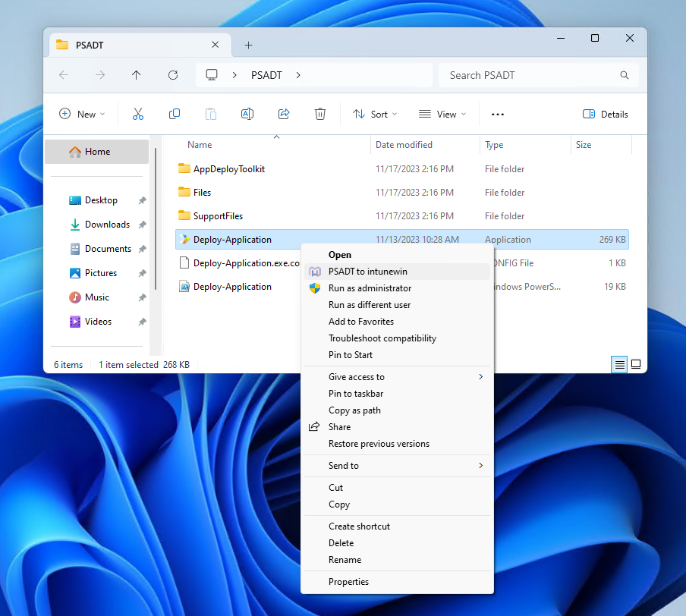Screen dimensions: 686x616
Task: Click the pin icon next to Music
Action: [142, 297]
